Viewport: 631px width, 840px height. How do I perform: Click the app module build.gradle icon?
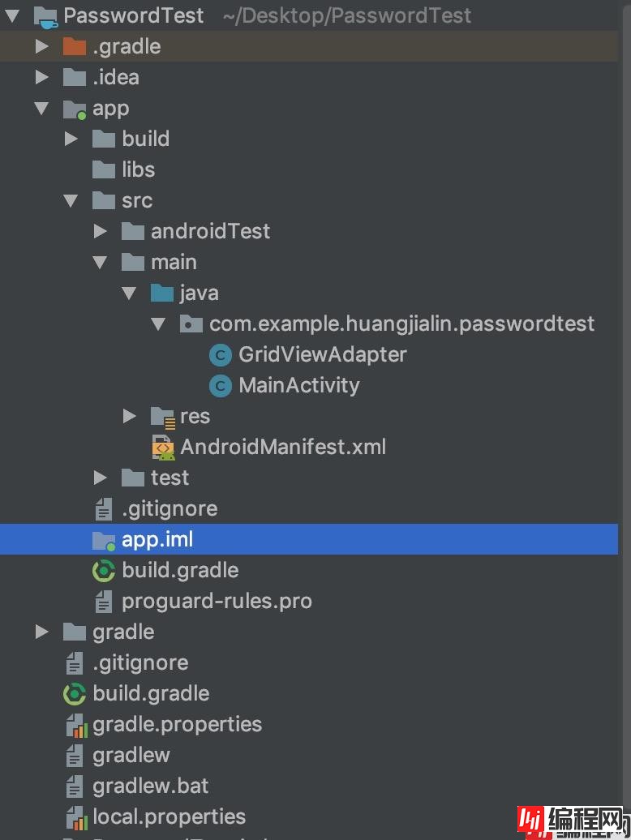[x=104, y=571]
